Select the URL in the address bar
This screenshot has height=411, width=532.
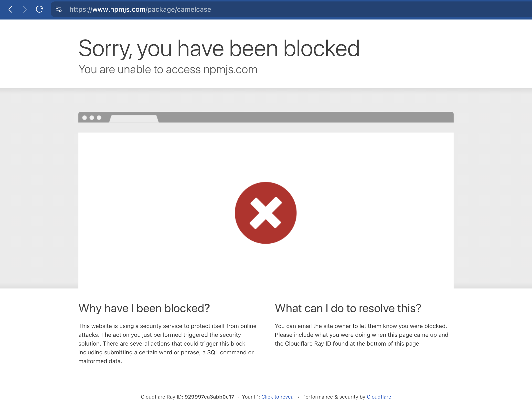[140, 10]
